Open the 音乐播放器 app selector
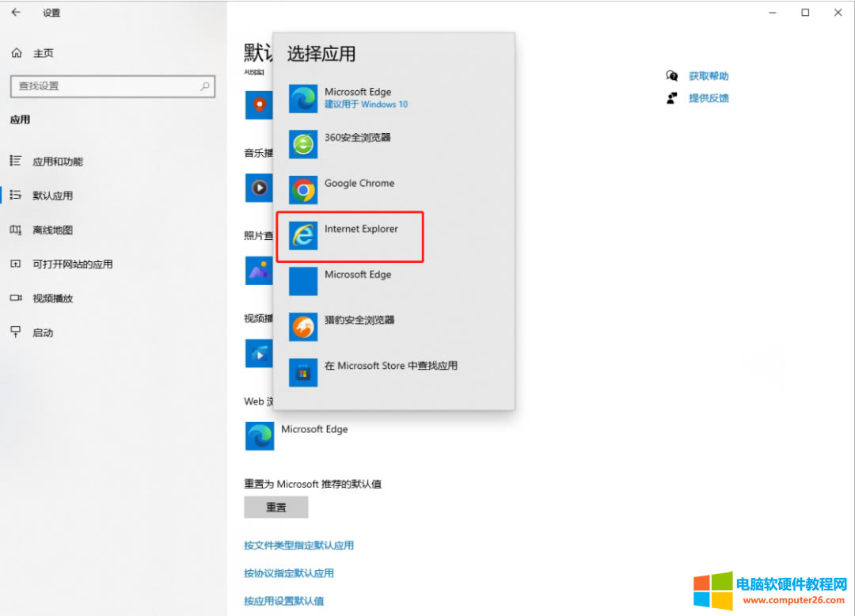Viewport: 855px width, 616px height. point(259,188)
